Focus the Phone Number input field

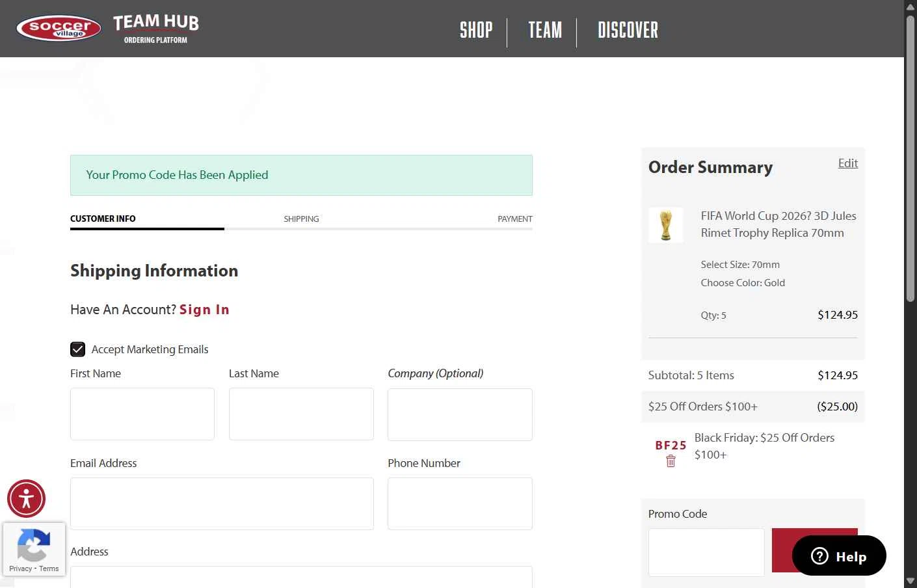[x=460, y=504]
